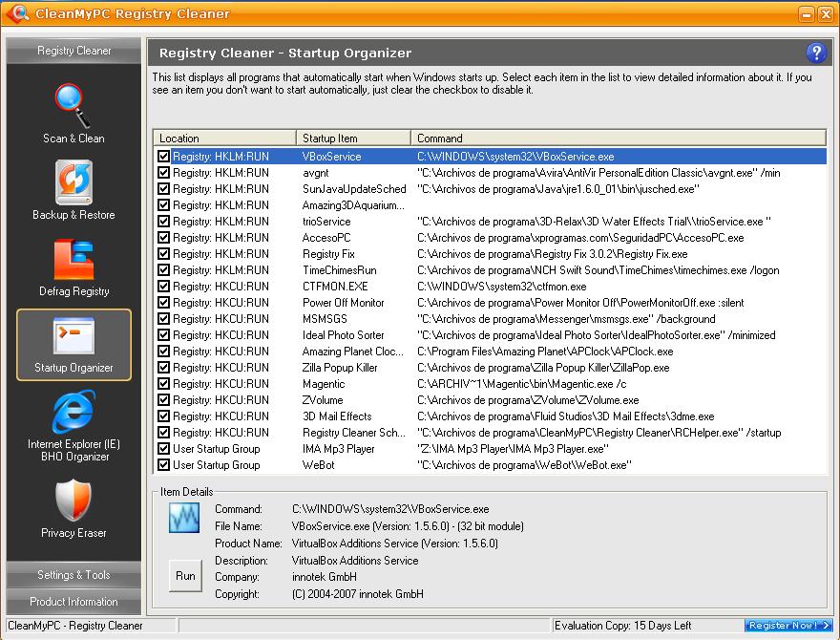Screen dimensions: 840x640
Task: Uncheck the trioService startup checkbox
Action: [163, 222]
